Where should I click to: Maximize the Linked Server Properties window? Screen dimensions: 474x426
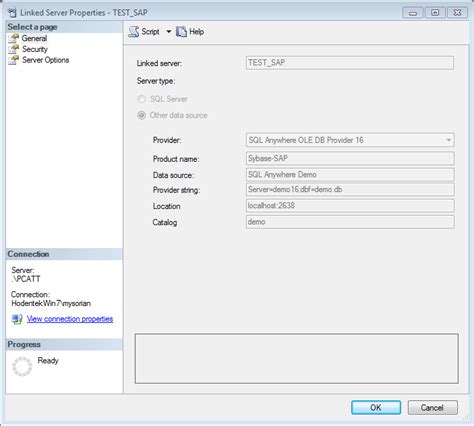435,13
